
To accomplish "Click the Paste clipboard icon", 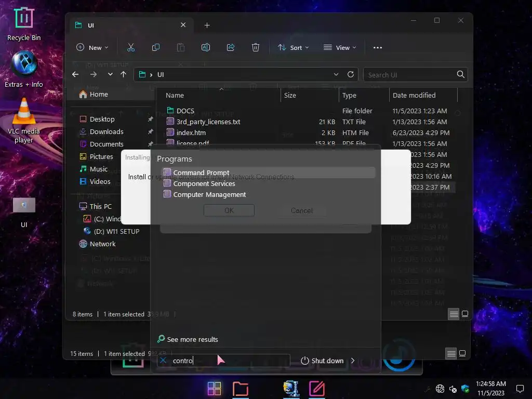I will [180, 47].
